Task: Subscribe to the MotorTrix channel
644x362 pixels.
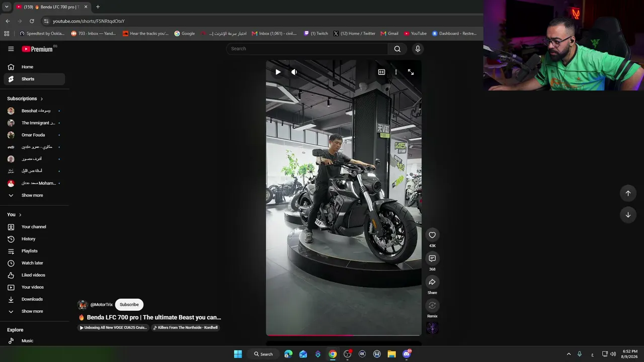Action: pyautogui.click(x=129, y=305)
